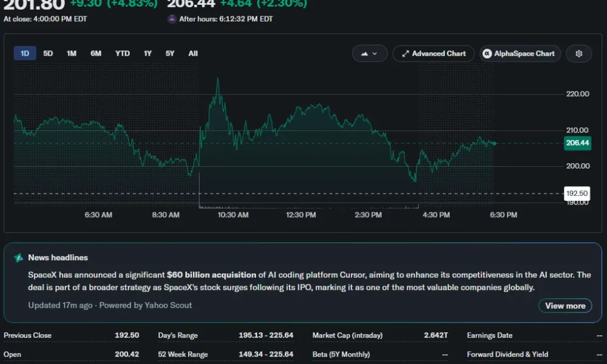Image resolution: width=607 pixels, height=364 pixels.
Task: Click the Forward Dividend & Yield label
Action: coord(507,354)
